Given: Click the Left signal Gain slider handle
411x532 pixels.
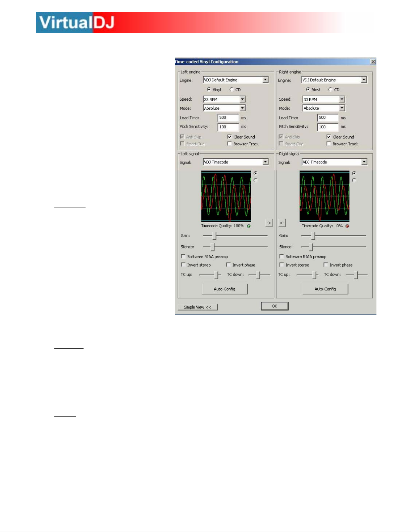Looking at the screenshot, I should (x=214, y=236).
